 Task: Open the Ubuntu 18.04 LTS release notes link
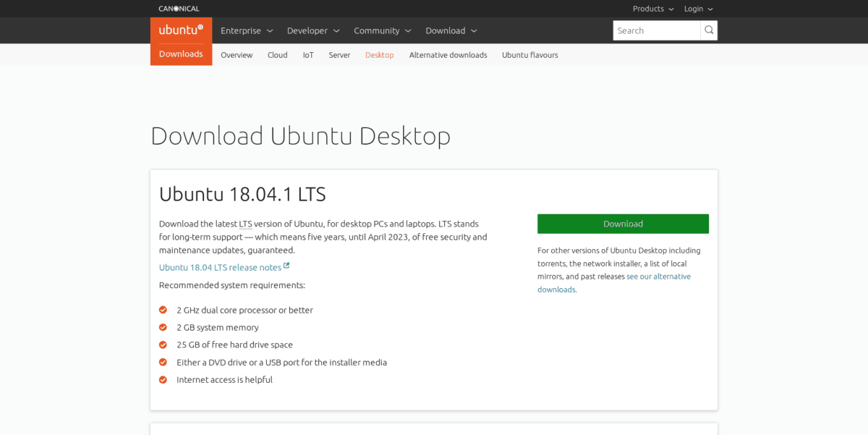pos(219,266)
